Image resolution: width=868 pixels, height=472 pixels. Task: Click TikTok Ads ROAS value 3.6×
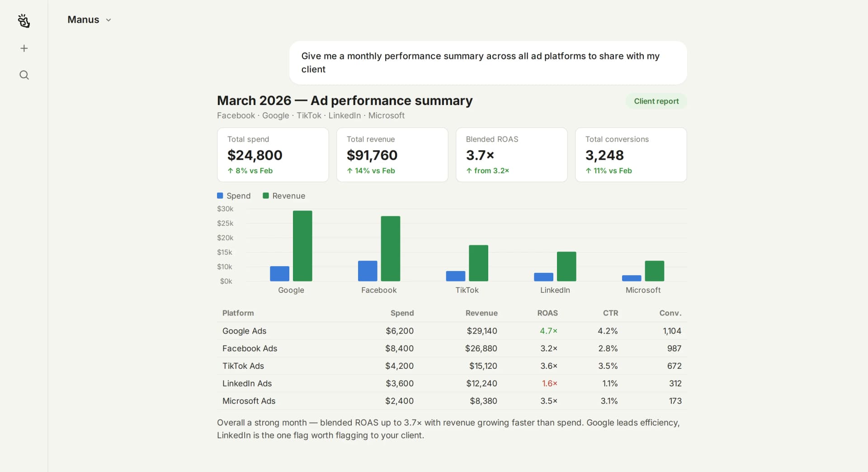click(549, 366)
